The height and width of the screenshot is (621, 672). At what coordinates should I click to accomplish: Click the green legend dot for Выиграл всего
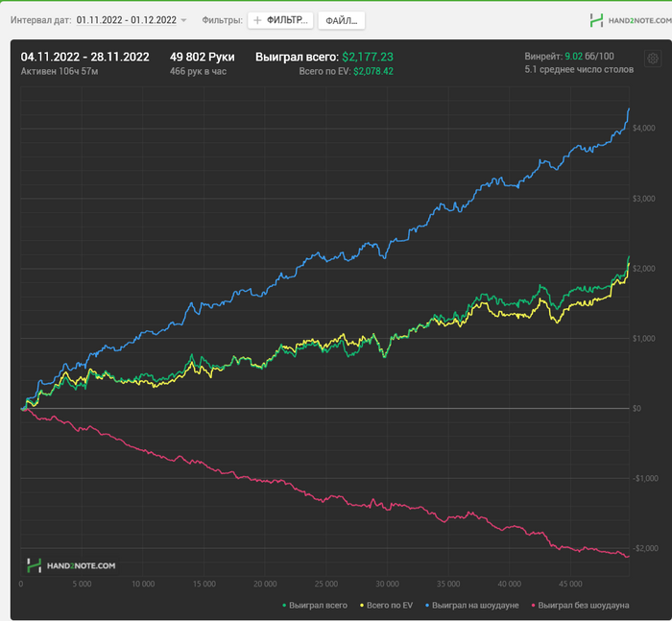click(x=284, y=606)
